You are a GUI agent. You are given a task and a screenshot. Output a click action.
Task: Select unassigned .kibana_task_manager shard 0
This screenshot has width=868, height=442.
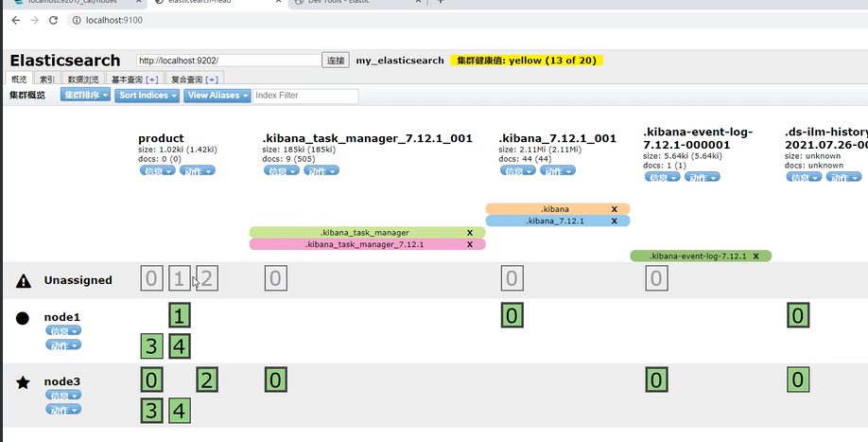pos(276,278)
